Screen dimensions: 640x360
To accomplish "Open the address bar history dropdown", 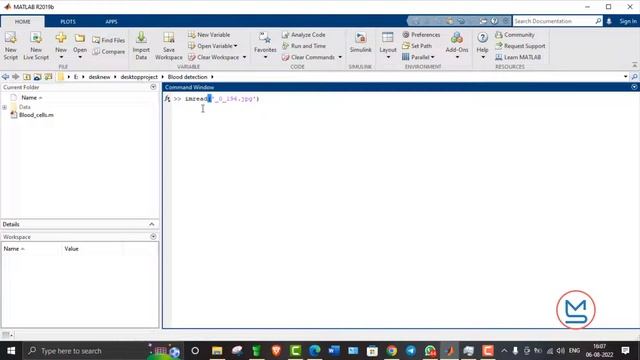I will (625, 77).
